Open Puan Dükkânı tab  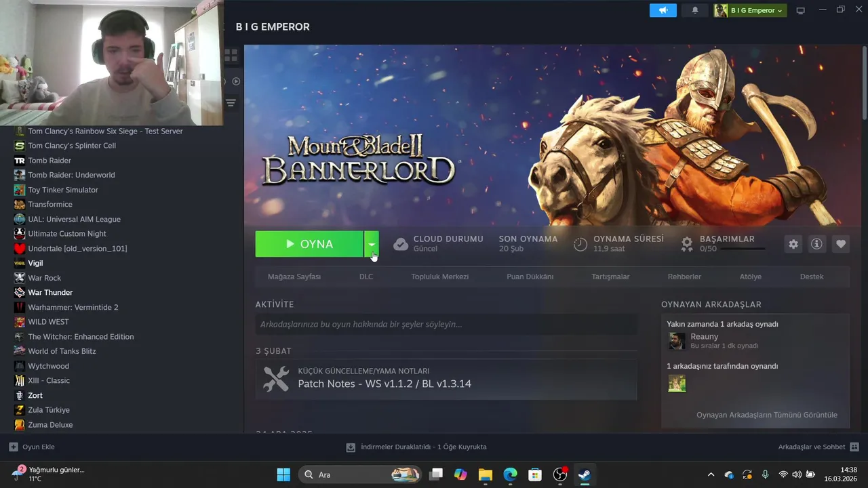coord(530,277)
